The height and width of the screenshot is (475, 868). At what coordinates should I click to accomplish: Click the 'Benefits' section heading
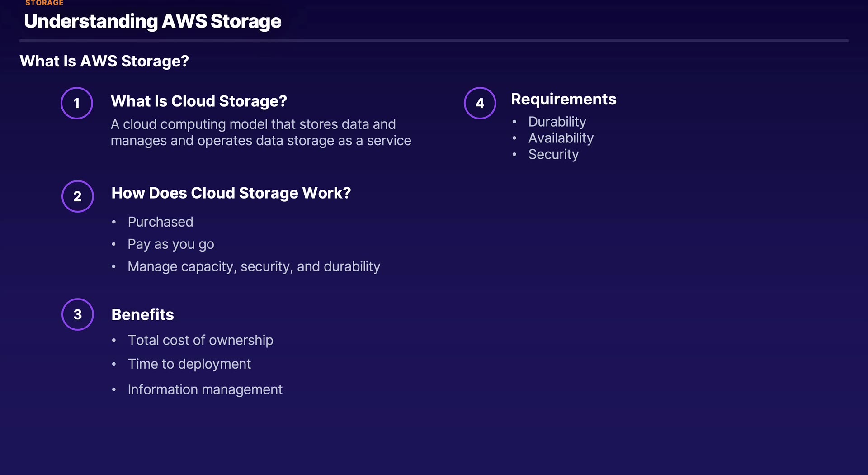(x=142, y=315)
